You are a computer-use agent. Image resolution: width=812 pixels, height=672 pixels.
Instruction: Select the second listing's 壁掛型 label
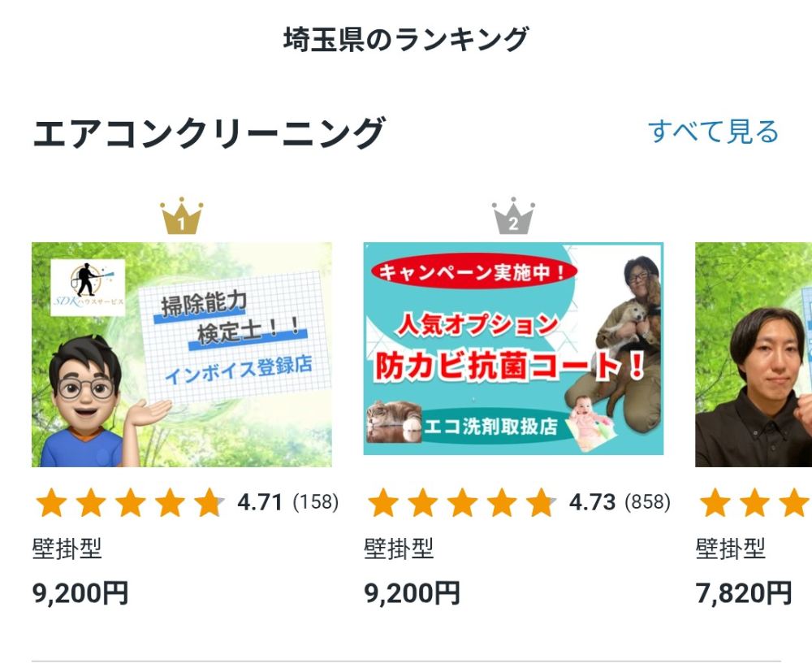(399, 549)
